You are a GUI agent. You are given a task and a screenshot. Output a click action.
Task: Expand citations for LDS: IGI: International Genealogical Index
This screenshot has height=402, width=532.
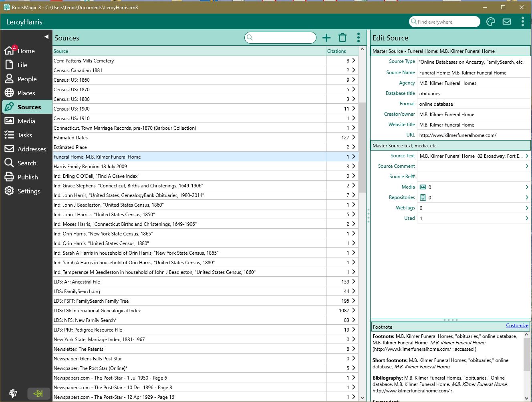point(354,310)
